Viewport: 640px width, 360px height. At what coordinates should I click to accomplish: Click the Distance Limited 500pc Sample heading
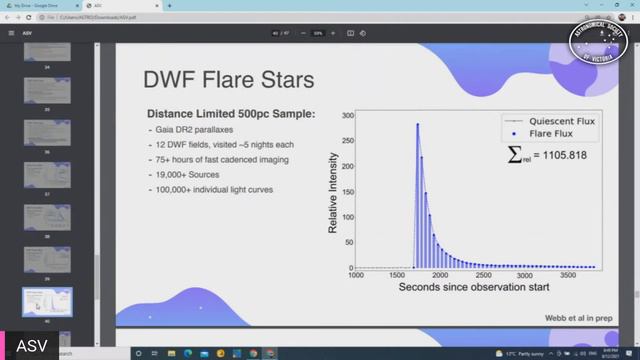click(x=231, y=114)
